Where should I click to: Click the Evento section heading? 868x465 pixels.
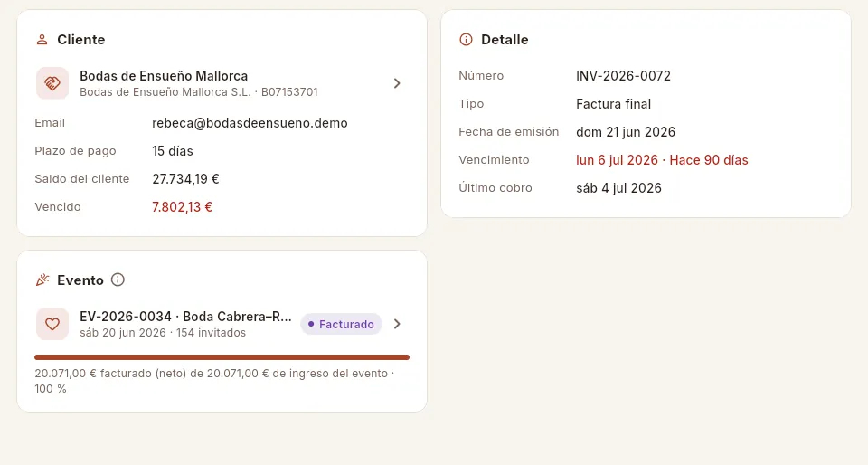[80, 280]
